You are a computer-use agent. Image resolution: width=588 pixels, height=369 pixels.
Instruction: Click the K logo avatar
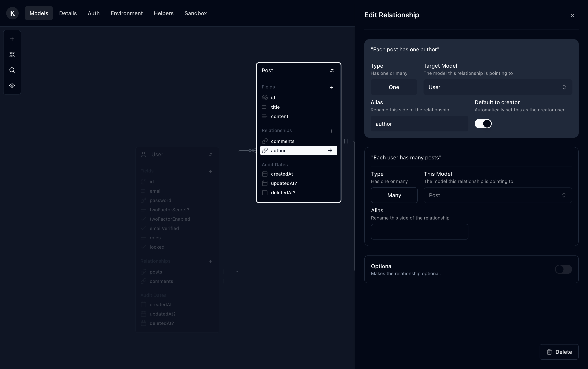point(12,13)
